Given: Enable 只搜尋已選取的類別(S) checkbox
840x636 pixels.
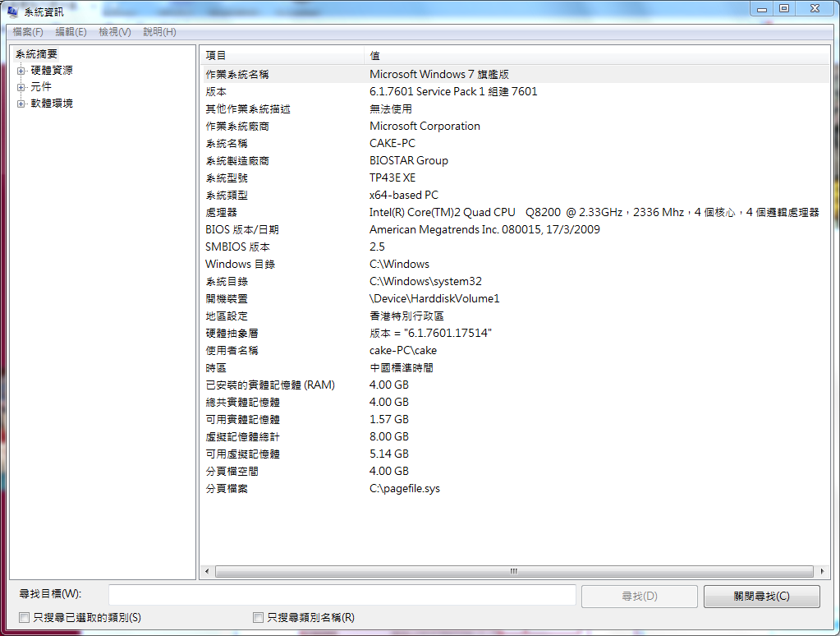Looking at the screenshot, I should pyautogui.click(x=24, y=618).
